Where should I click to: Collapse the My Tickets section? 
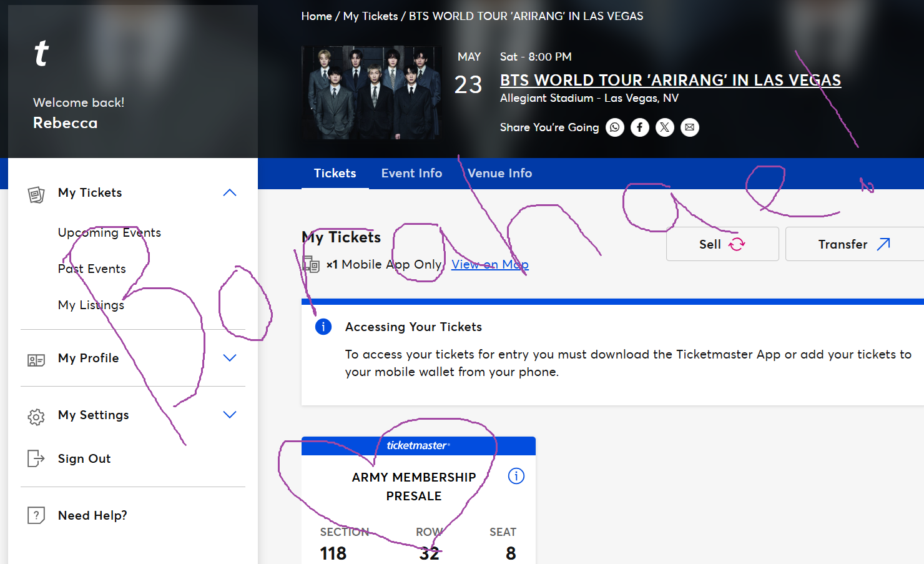click(230, 192)
